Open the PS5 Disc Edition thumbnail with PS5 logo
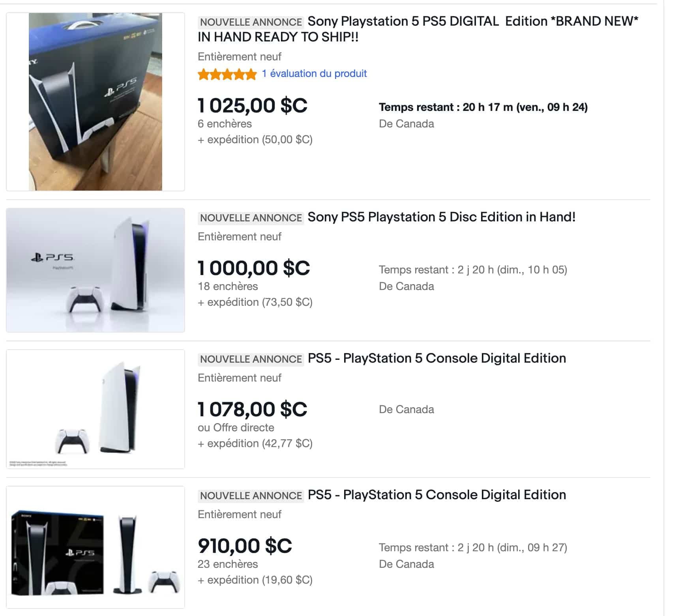This screenshot has width=678, height=616. [95, 270]
